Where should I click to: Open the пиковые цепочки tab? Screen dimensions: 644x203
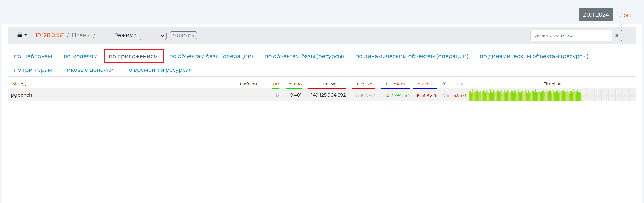[88, 70]
